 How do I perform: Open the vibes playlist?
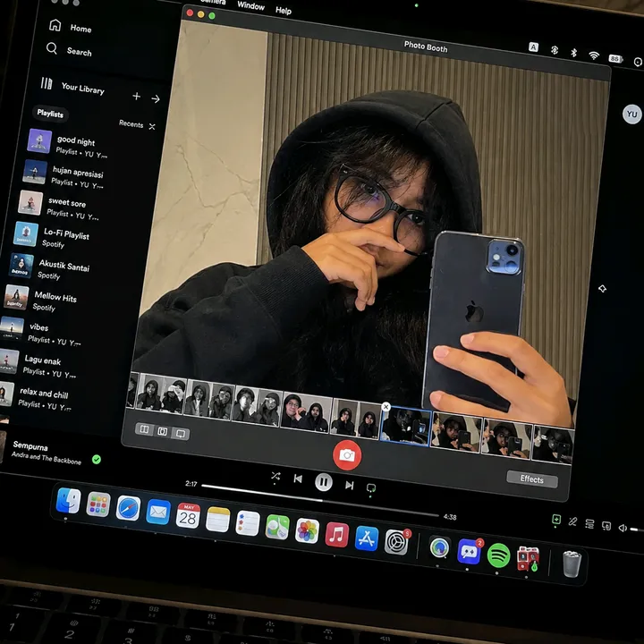(40, 332)
